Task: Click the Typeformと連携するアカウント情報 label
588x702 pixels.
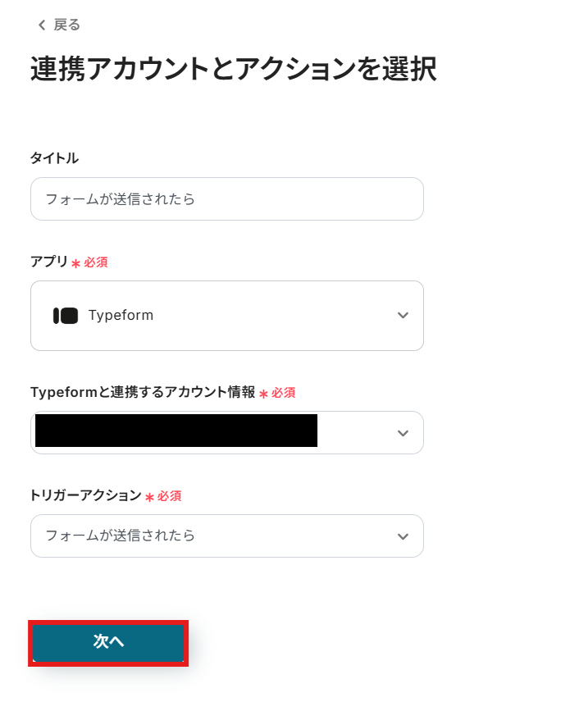Action: pyautogui.click(x=143, y=392)
